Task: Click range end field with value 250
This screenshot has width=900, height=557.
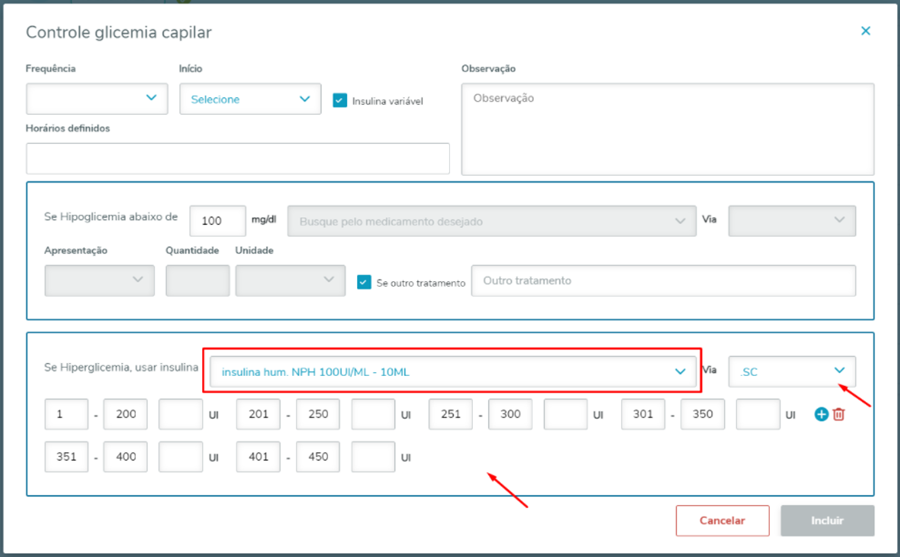Action: coord(318,414)
